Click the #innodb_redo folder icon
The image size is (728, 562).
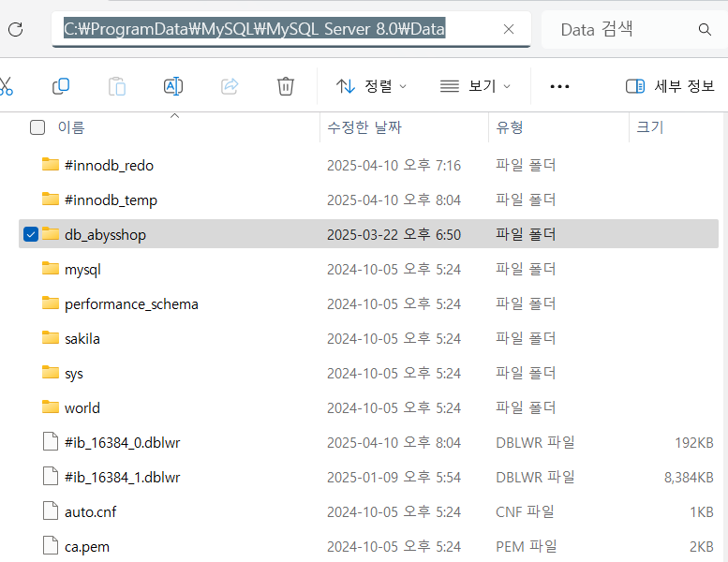(51, 165)
